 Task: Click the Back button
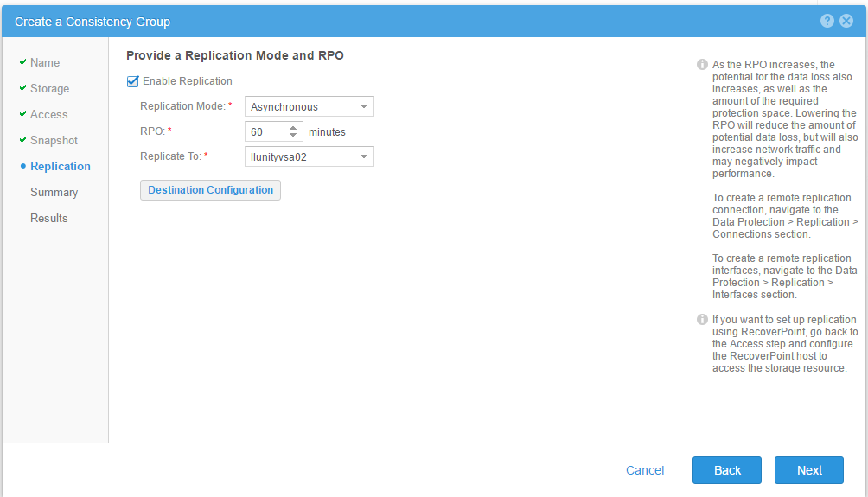pos(727,470)
